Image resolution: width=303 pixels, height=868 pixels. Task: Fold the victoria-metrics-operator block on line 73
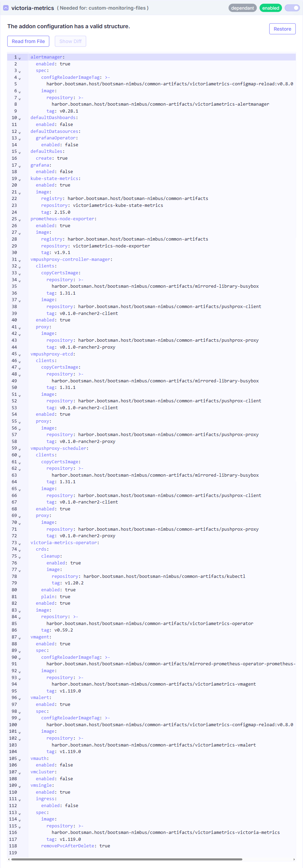point(20,543)
